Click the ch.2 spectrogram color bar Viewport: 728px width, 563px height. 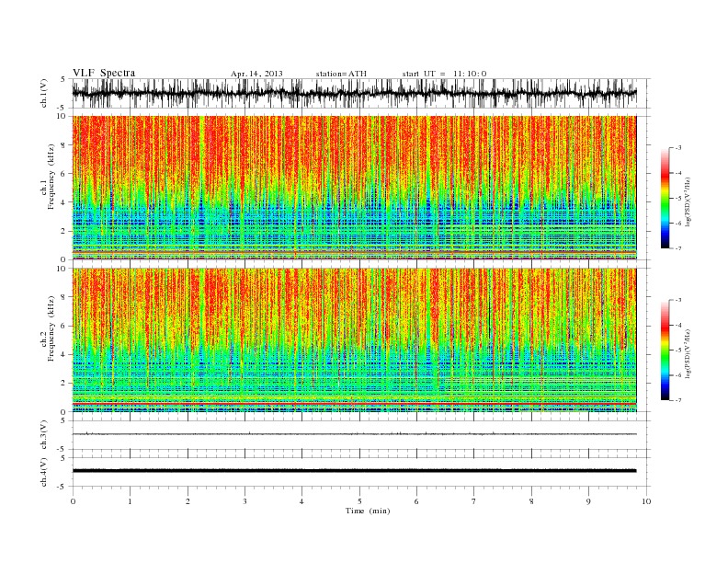pyautogui.click(x=665, y=350)
